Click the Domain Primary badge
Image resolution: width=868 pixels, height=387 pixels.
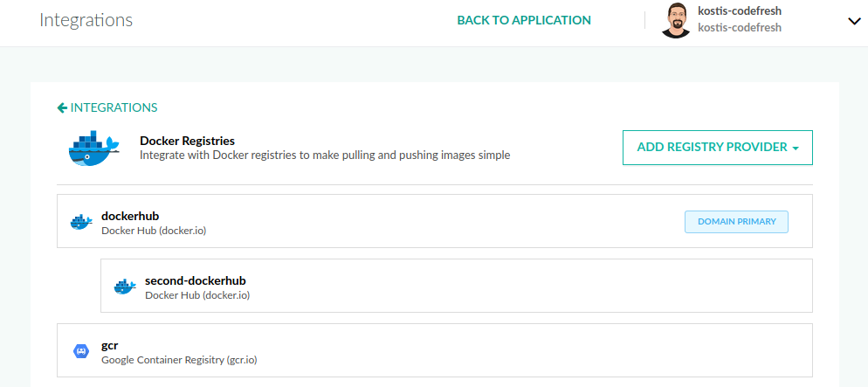pyautogui.click(x=736, y=222)
